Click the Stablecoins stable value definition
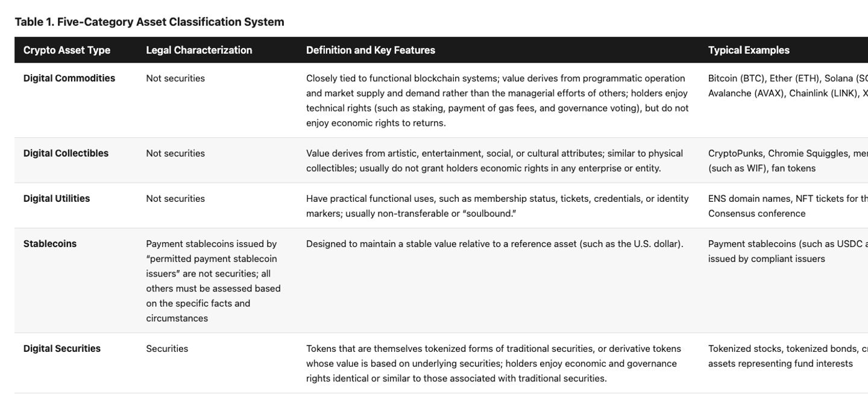 click(x=495, y=244)
